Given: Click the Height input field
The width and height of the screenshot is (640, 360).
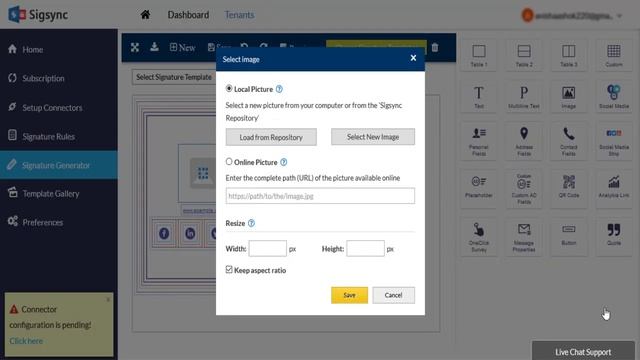Looking at the screenshot, I should (365, 249).
